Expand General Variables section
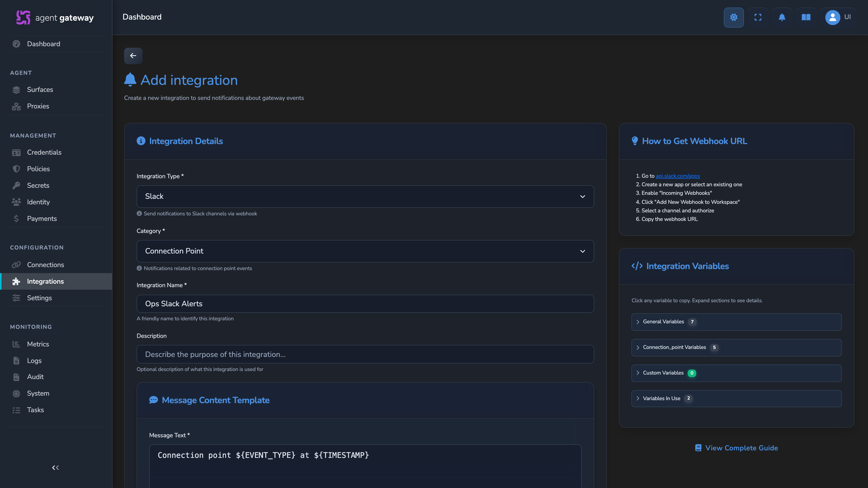Image resolution: width=868 pixels, height=488 pixels. pyautogui.click(x=736, y=322)
